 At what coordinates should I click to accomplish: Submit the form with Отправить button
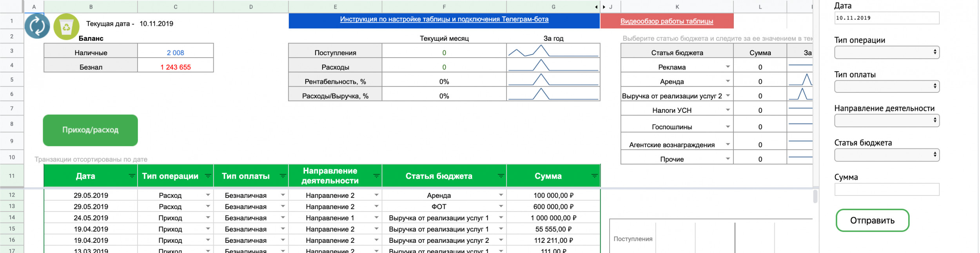[872, 220]
